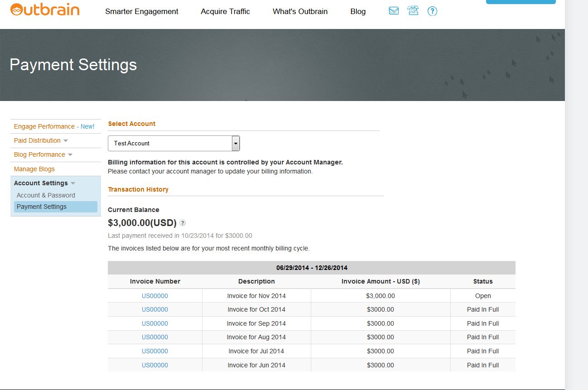Open Account & Password settings
Screen dimensions: 588x390
[46, 195]
